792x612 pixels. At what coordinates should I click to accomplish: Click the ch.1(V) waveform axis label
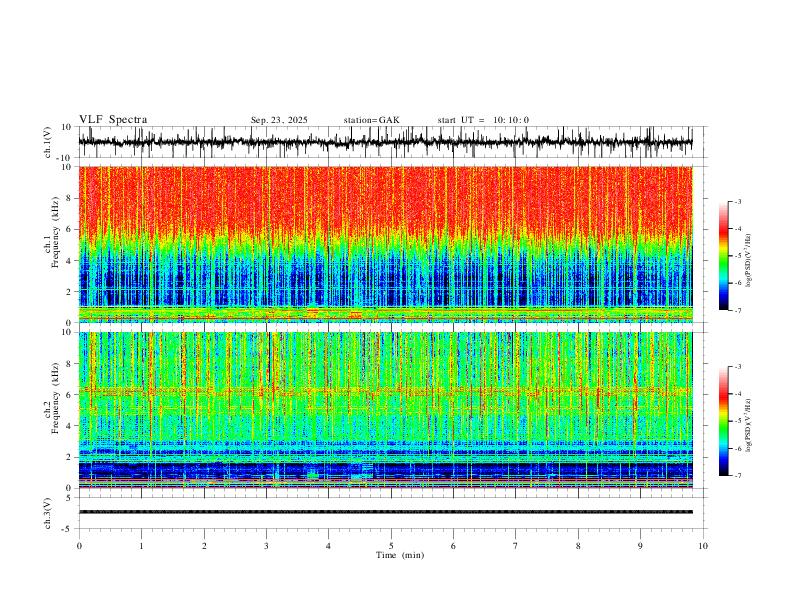(x=48, y=142)
